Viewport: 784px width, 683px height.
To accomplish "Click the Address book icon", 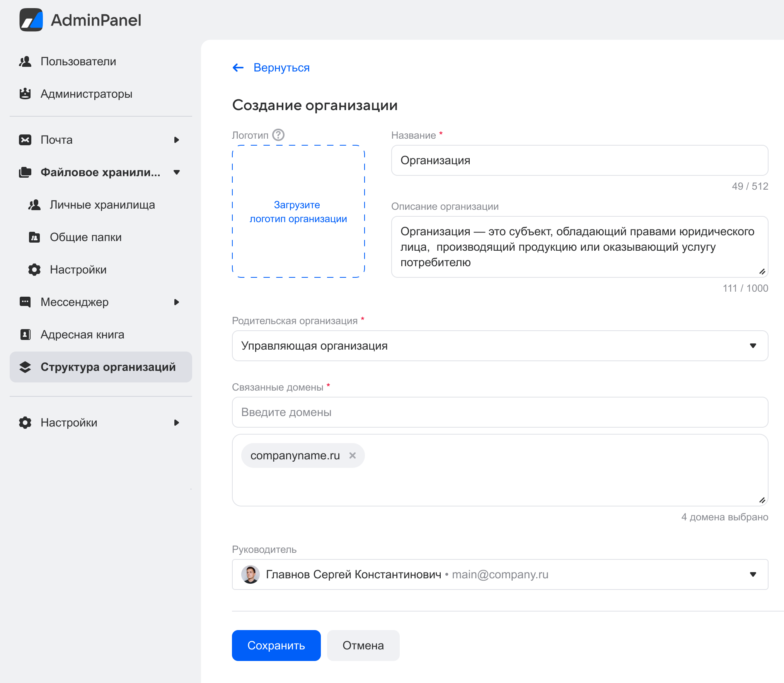I will point(25,335).
